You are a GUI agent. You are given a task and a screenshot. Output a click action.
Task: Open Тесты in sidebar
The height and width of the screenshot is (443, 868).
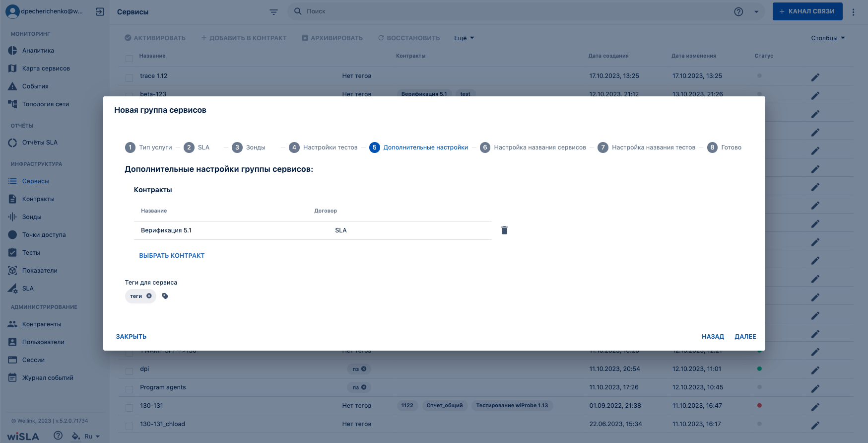pyautogui.click(x=31, y=253)
